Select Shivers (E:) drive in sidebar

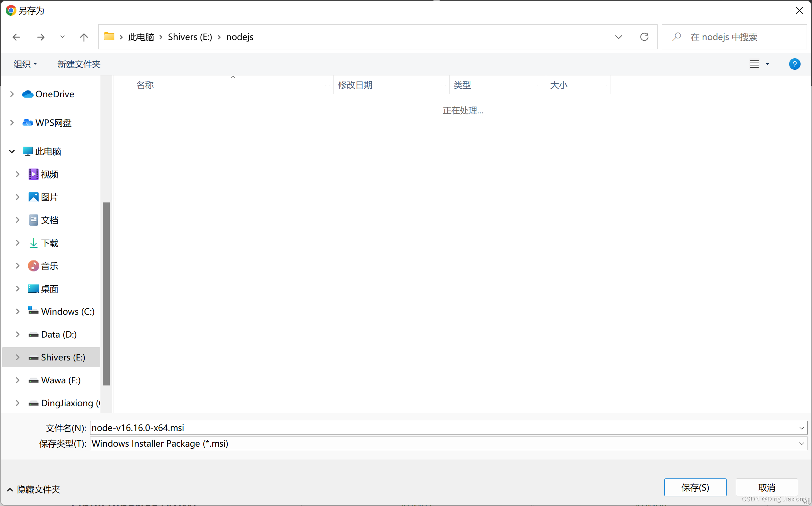(63, 357)
